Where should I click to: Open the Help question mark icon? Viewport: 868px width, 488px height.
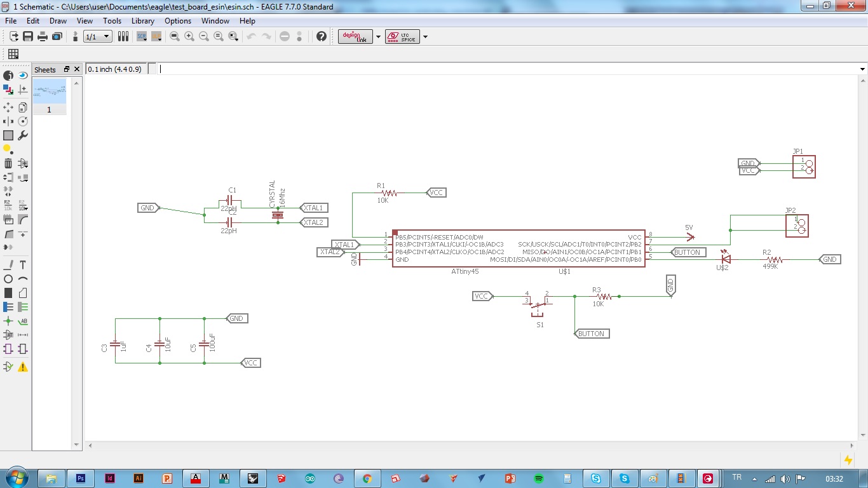click(322, 36)
